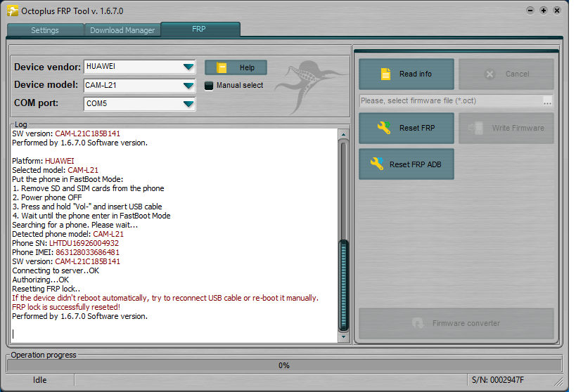
Task: Click the COM port label
Action: tap(36, 103)
